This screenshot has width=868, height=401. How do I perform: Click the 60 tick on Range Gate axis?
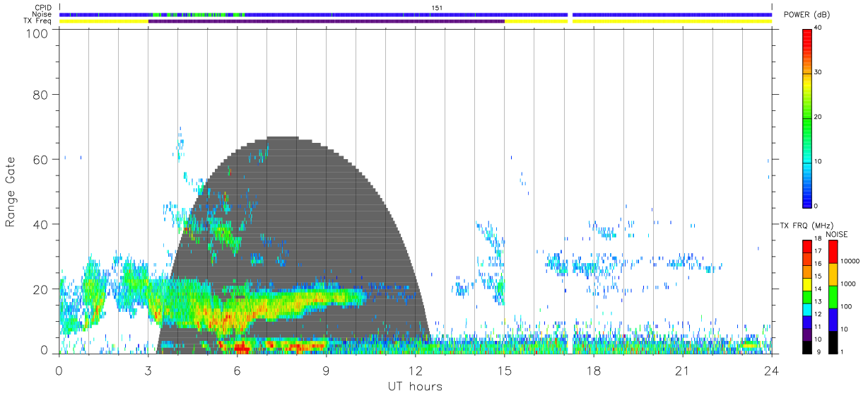(x=39, y=159)
